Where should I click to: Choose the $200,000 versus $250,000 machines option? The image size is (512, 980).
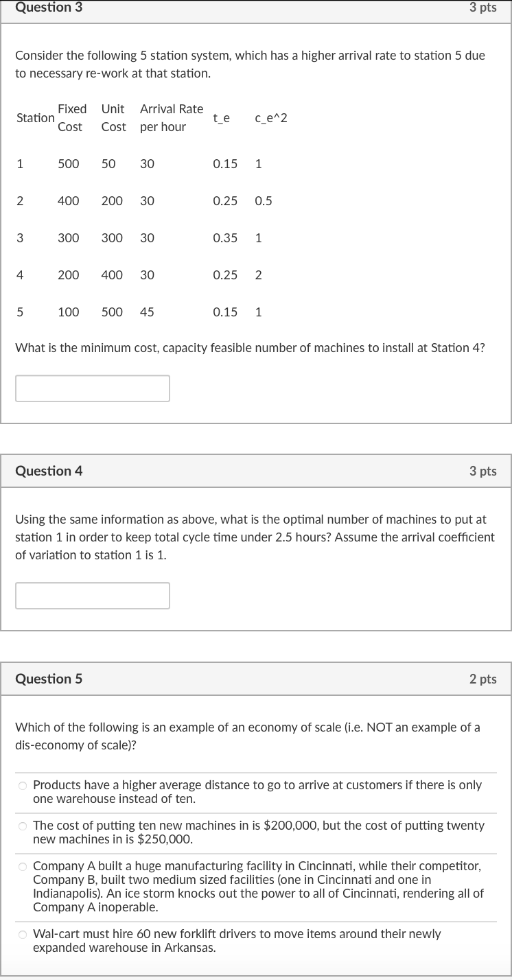click(23, 826)
